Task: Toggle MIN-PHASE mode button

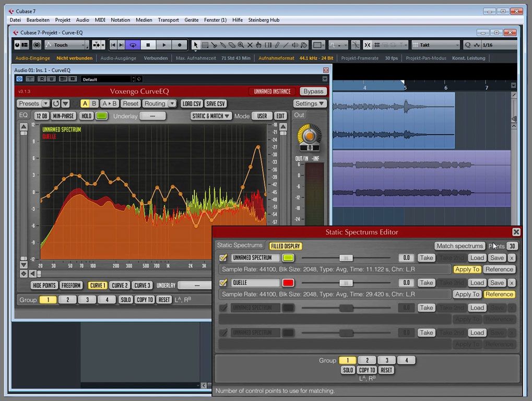Action: [x=64, y=116]
